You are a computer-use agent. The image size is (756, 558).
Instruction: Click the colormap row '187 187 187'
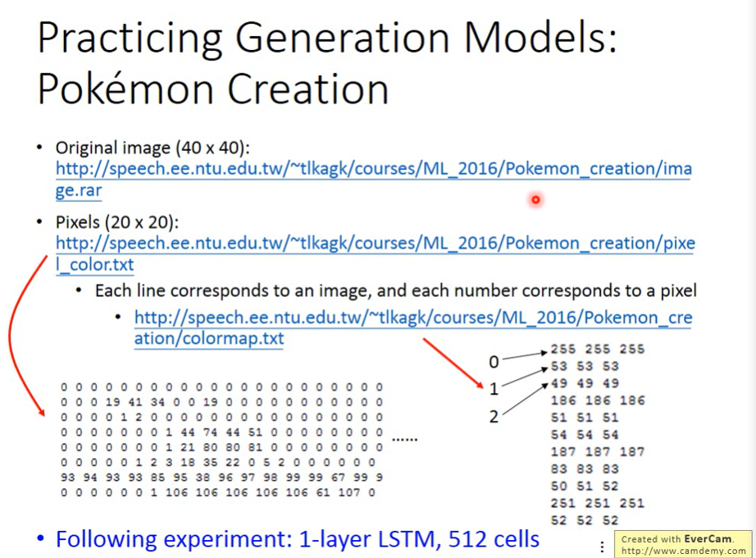click(598, 452)
